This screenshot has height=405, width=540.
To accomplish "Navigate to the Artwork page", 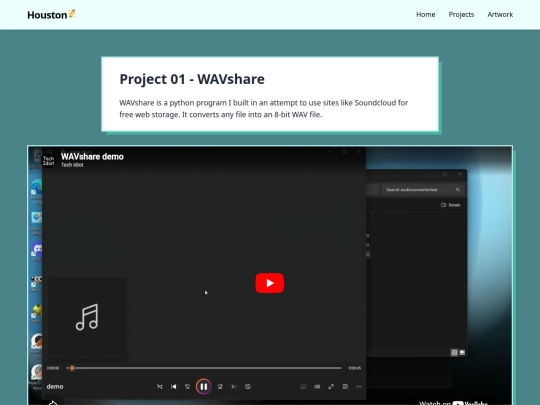I will [x=500, y=14].
